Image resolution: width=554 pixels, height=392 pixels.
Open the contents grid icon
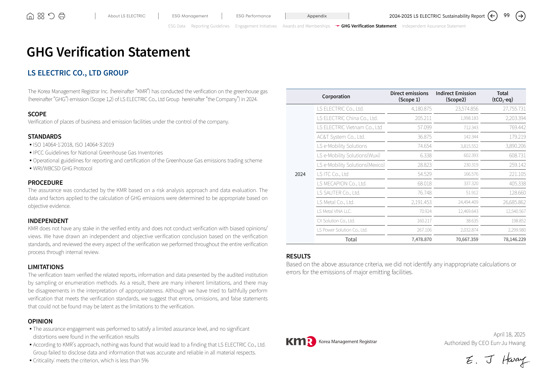(x=41, y=16)
